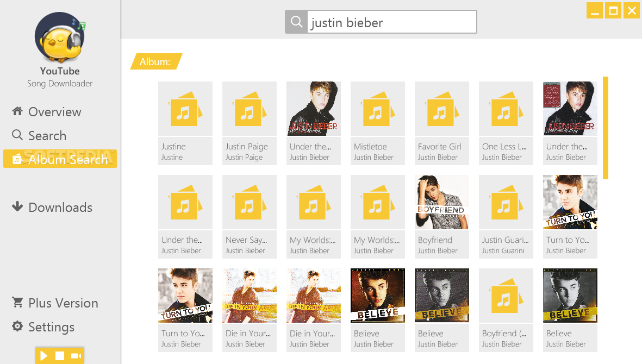The image size is (642, 364).
Task: Click the YouTube Song Downloader title text
Action: (60, 77)
